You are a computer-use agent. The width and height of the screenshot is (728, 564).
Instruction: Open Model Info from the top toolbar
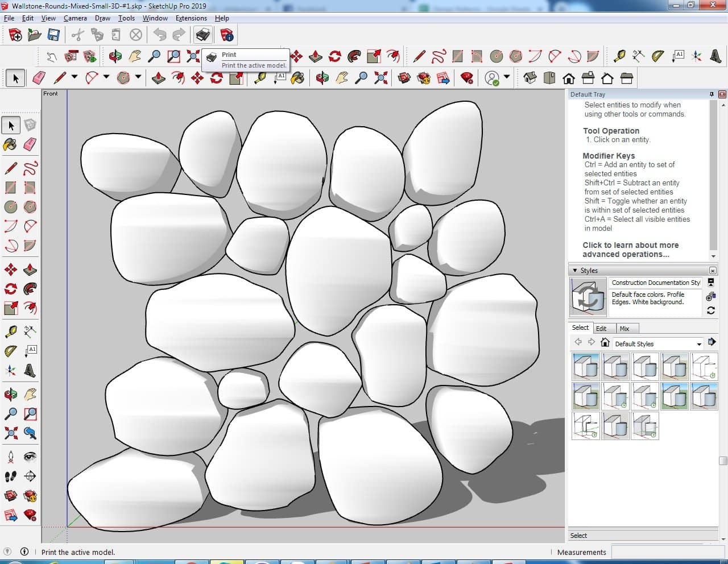[227, 35]
